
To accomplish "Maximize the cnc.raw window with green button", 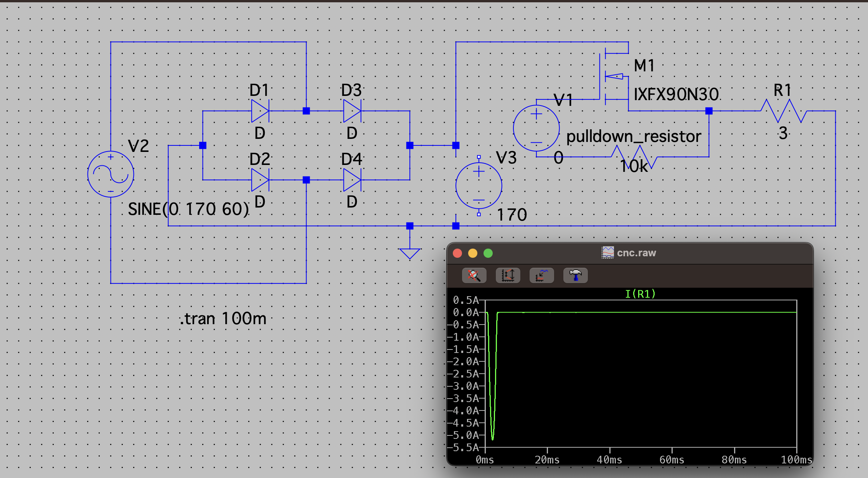I will pyautogui.click(x=488, y=253).
